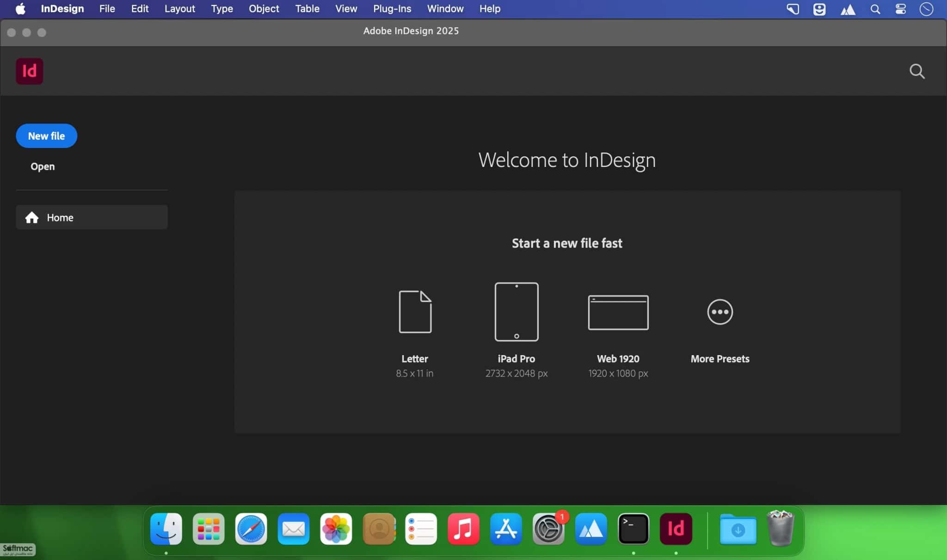Open the Layout menu
The width and height of the screenshot is (947, 560).
(x=180, y=9)
